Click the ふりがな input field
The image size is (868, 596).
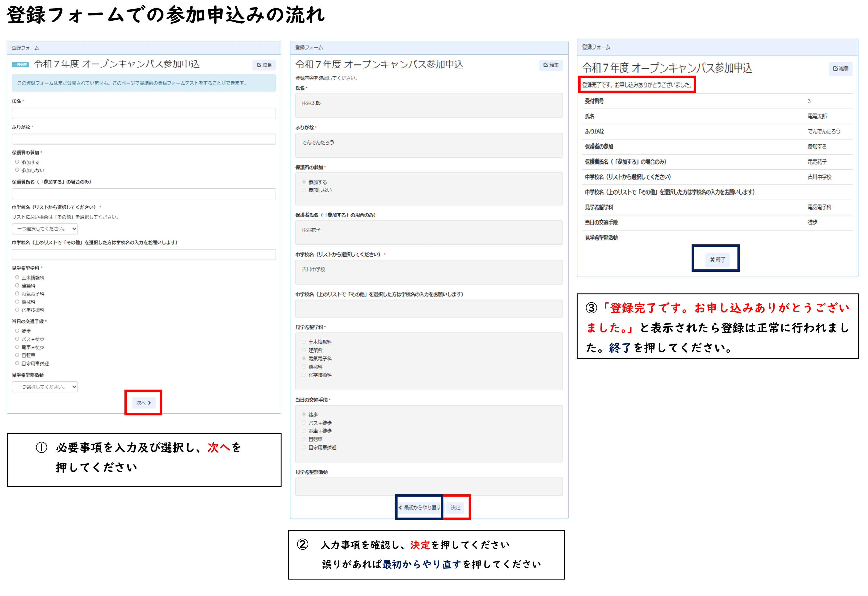coord(143,139)
